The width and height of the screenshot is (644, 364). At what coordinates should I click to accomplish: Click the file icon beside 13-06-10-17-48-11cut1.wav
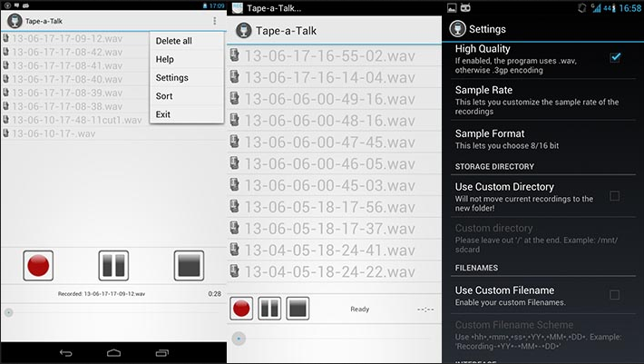coord(5,120)
